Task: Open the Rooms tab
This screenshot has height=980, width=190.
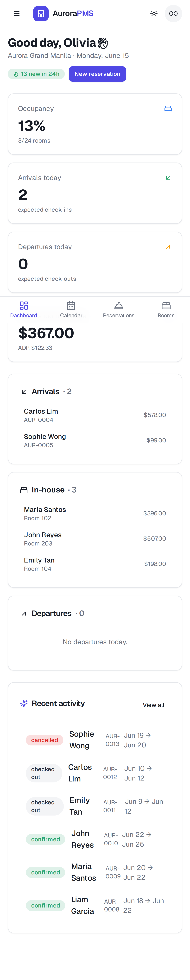Action: (x=166, y=310)
